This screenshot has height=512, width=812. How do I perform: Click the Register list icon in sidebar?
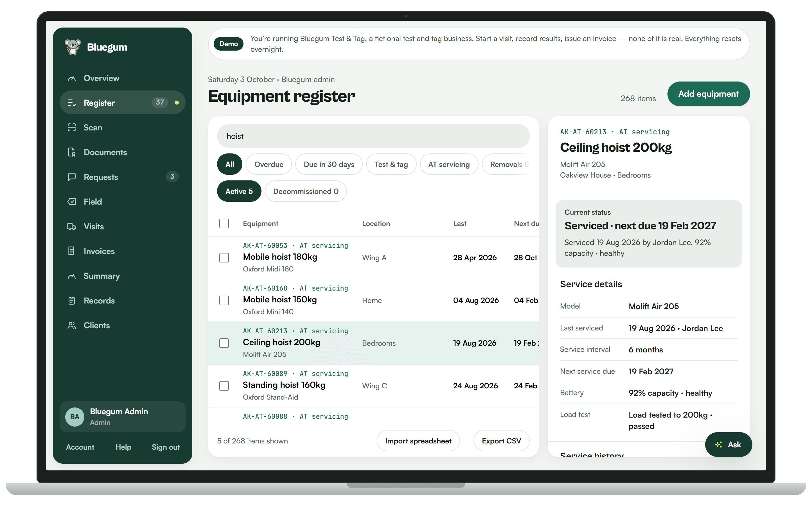(x=71, y=103)
